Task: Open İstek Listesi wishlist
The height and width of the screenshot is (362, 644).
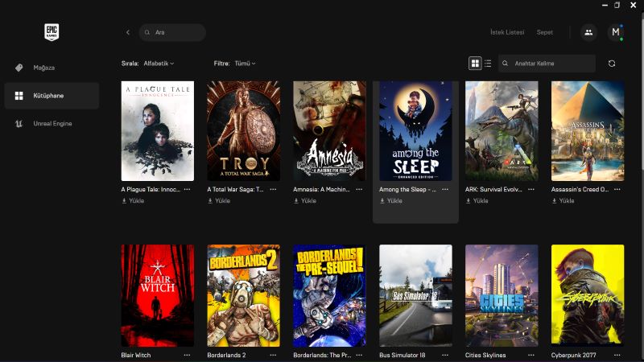Action: [x=507, y=32]
